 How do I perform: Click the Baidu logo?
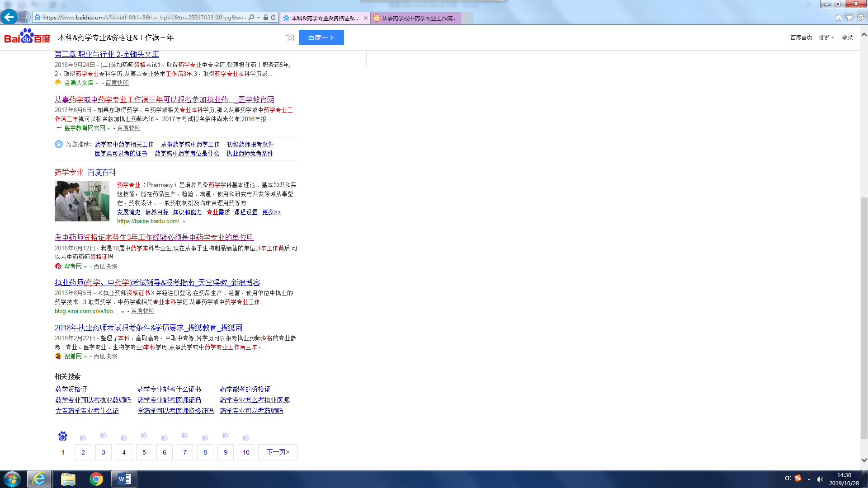click(27, 37)
